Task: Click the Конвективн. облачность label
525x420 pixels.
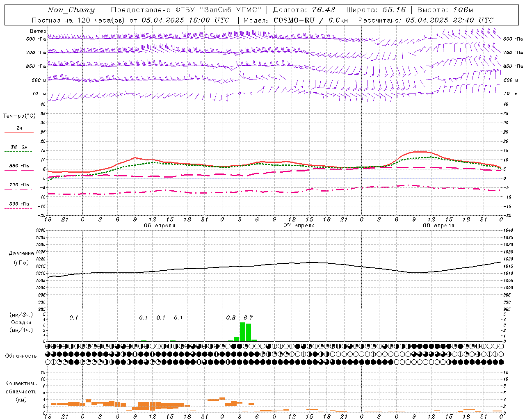Action: click(x=21, y=391)
